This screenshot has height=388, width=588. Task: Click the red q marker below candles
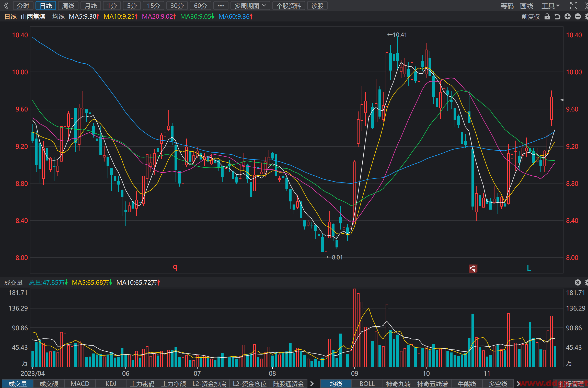tap(175, 267)
